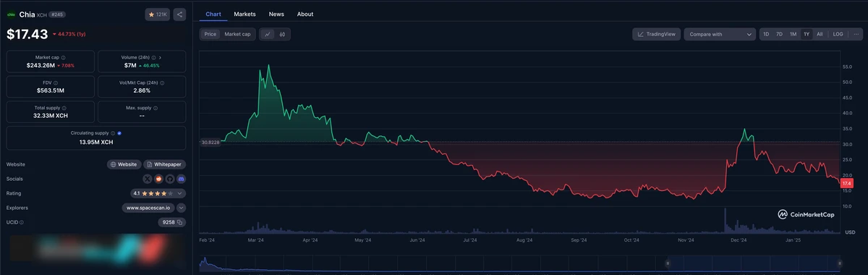Open the Compare with dropdown
868x275 pixels.
point(720,34)
